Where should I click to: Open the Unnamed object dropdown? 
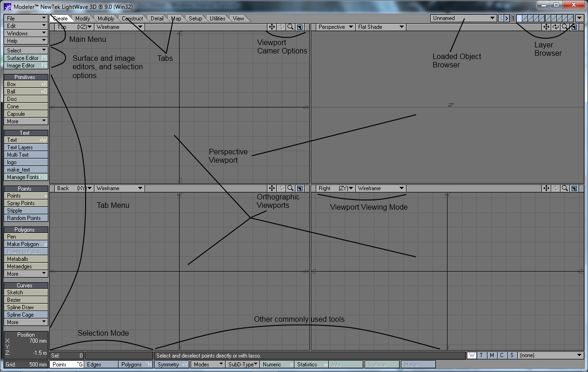(x=464, y=18)
